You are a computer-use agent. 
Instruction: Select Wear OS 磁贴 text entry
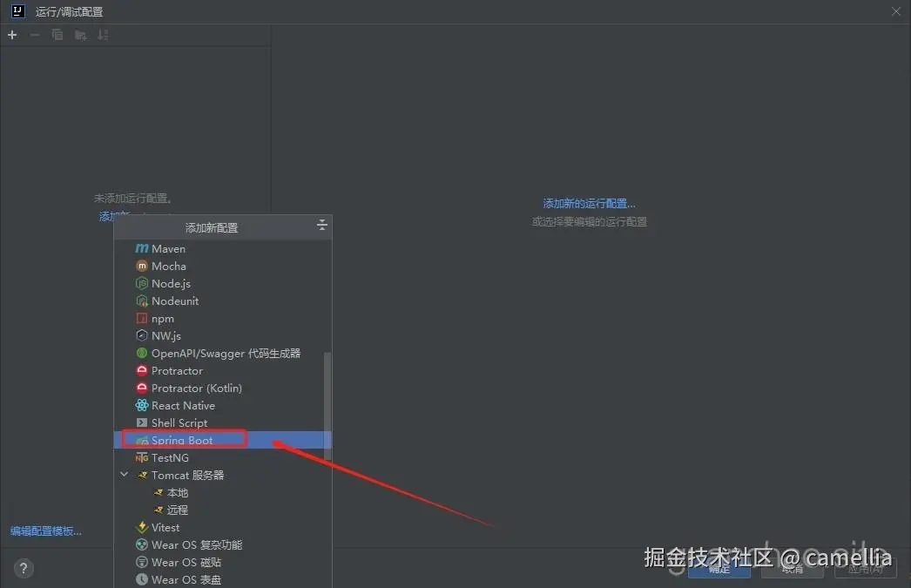click(x=186, y=563)
